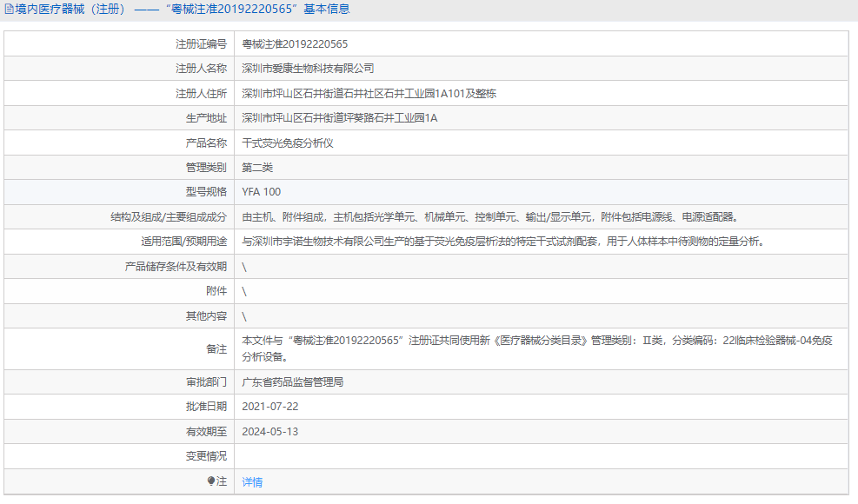Click the lightbulb icon next to 注
The height and width of the screenshot is (504, 858).
[x=211, y=481]
